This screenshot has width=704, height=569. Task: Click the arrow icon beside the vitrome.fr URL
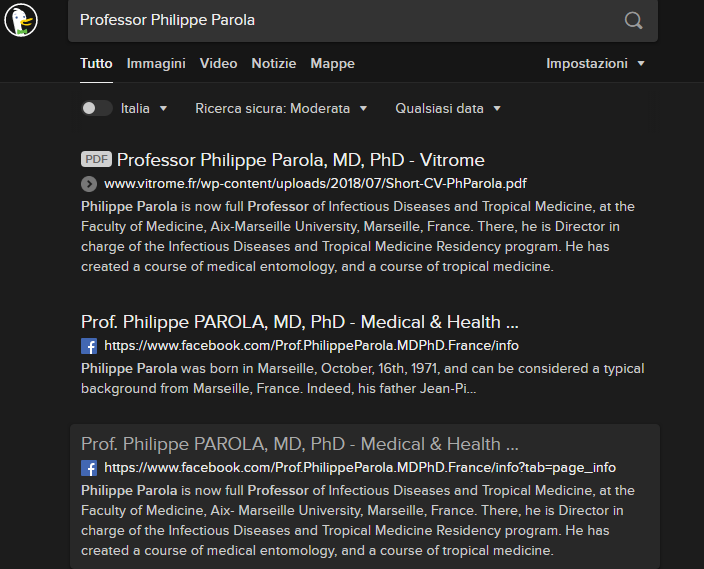point(89,184)
